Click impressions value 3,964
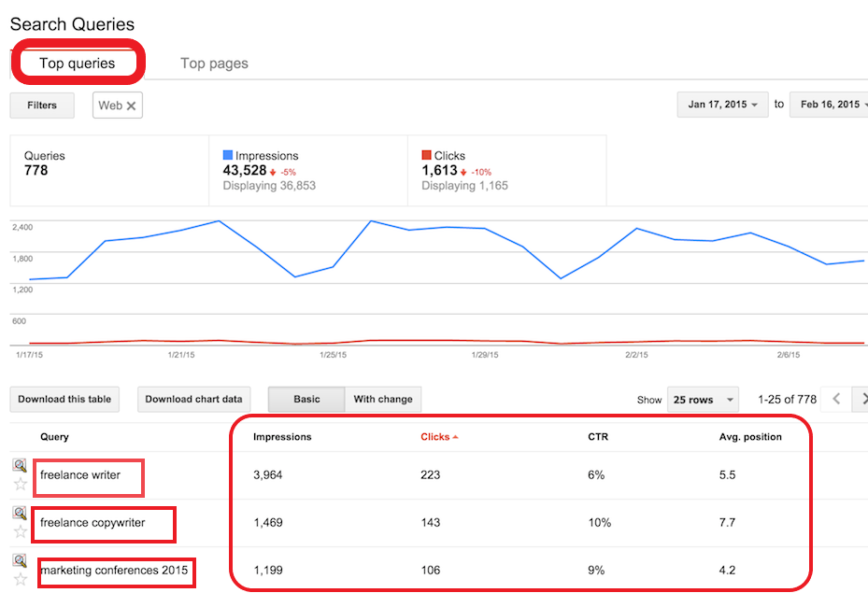Screen dimensions: 868x593 268,475
